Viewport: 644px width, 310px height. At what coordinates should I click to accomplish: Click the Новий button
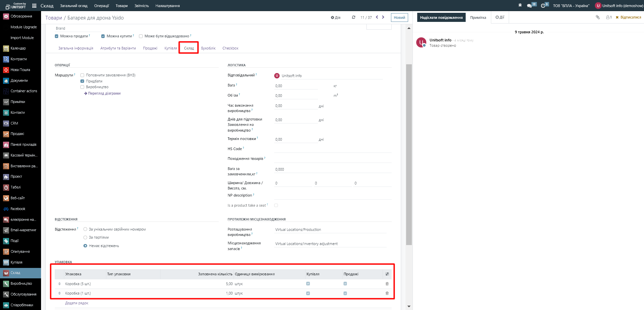(399, 18)
